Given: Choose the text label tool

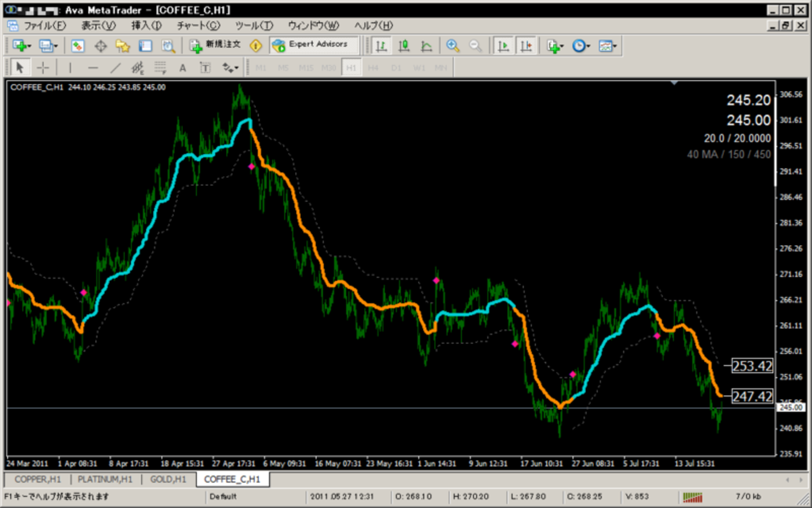Looking at the screenshot, I should 182,68.
